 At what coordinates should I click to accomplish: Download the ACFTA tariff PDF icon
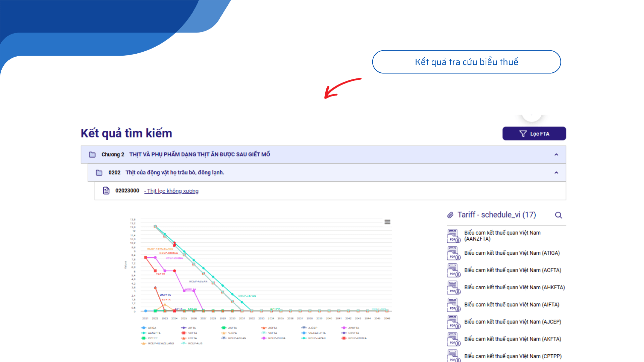tap(453, 270)
